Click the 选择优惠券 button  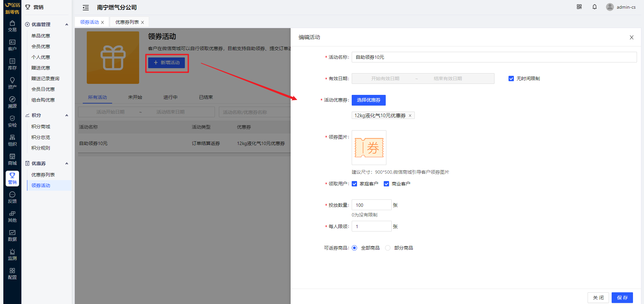pos(368,100)
